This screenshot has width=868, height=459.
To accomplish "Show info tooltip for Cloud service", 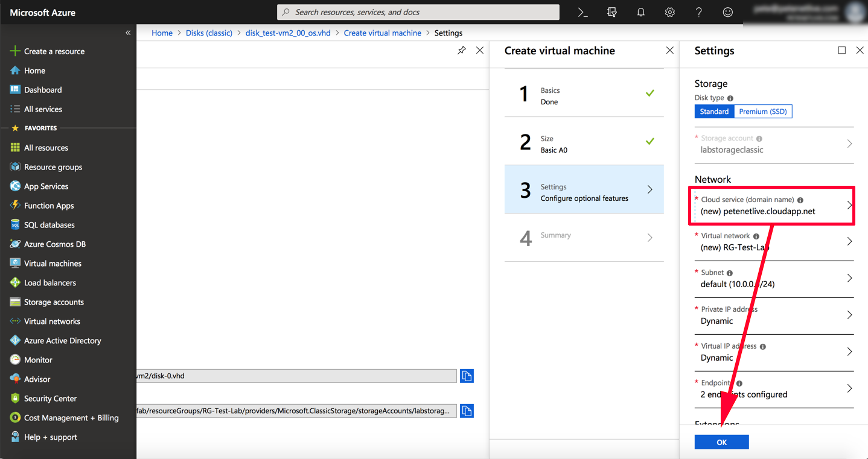I will 800,200.
